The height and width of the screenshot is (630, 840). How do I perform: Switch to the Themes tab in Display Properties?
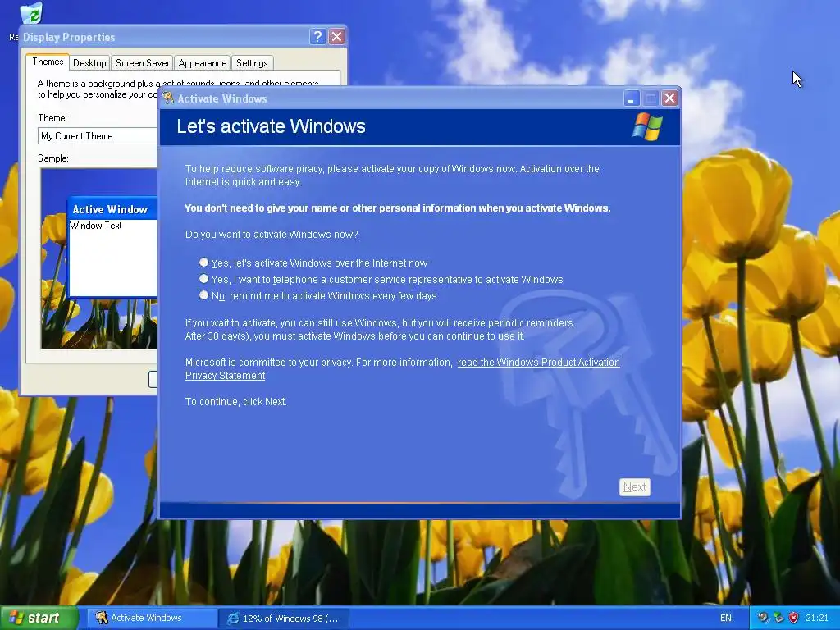click(48, 62)
